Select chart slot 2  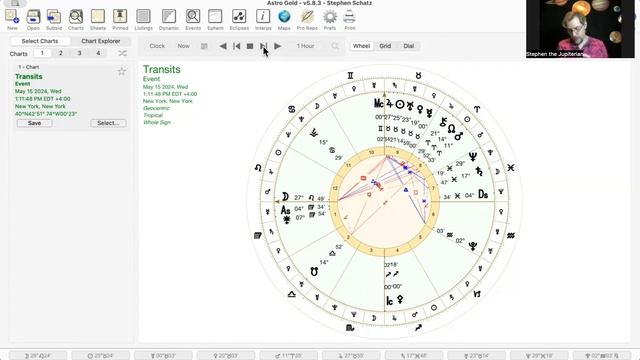[61, 53]
